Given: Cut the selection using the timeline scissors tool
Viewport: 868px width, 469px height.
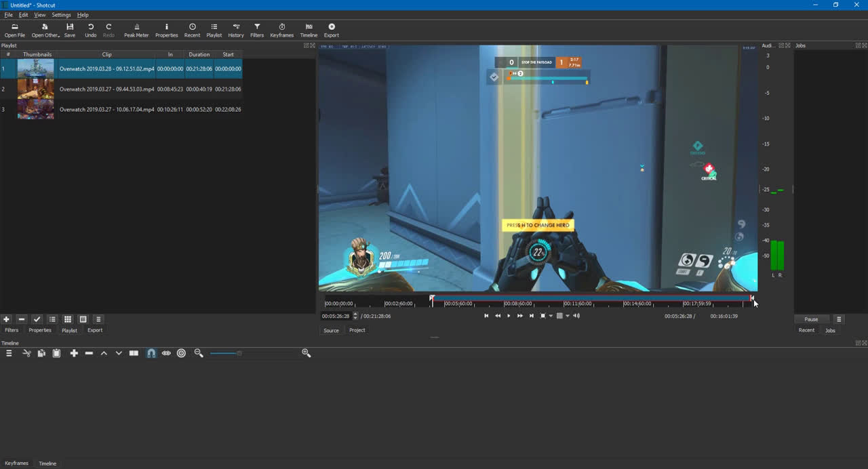Looking at the screenshot, I should [x=26, y=352].
